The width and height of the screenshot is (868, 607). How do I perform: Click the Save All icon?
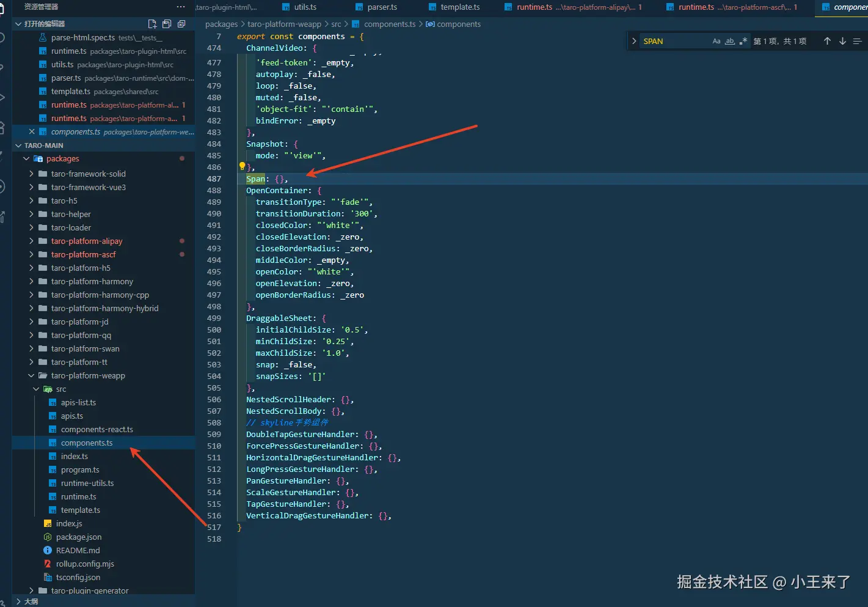coord(167,24)
